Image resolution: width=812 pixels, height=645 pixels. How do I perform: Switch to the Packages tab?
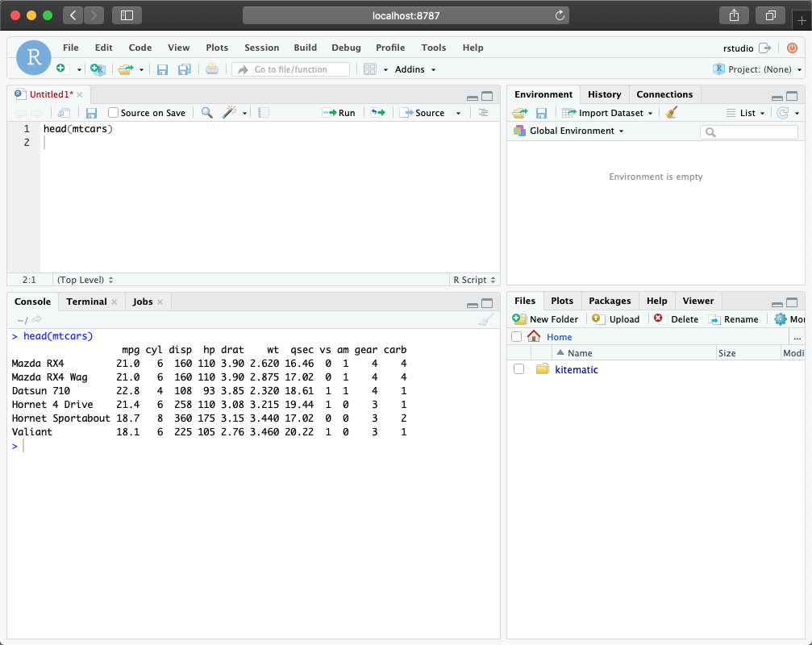[610, 301]
